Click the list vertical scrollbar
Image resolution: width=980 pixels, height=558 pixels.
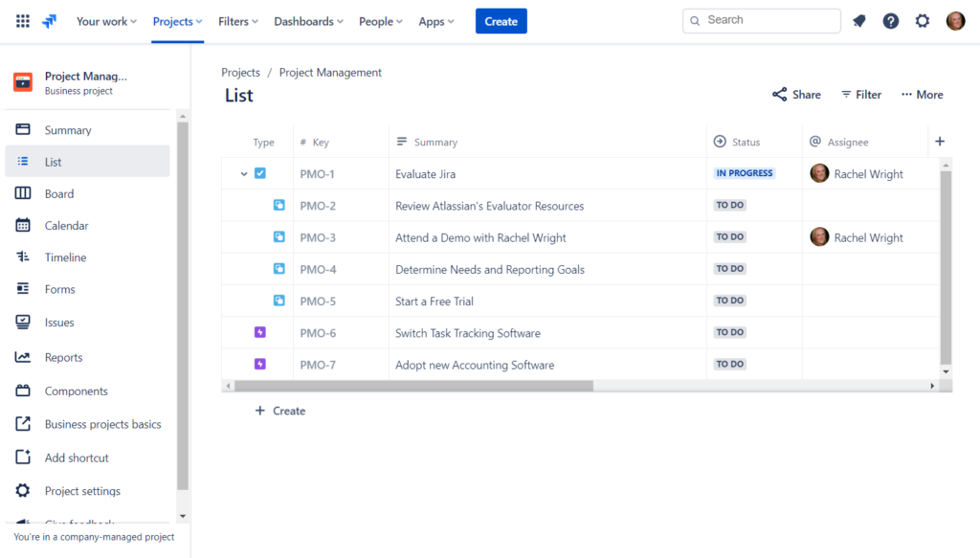pyautogui.click(x=947, y=267)
